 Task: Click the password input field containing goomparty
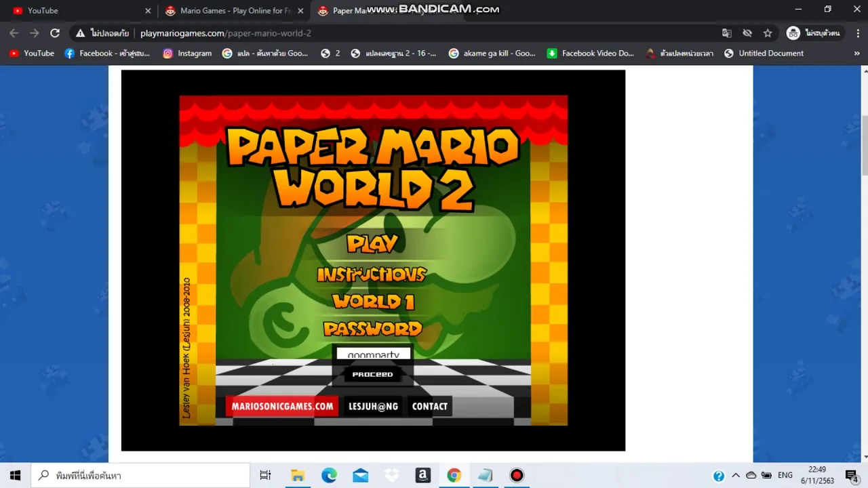(x=374, y=354)
